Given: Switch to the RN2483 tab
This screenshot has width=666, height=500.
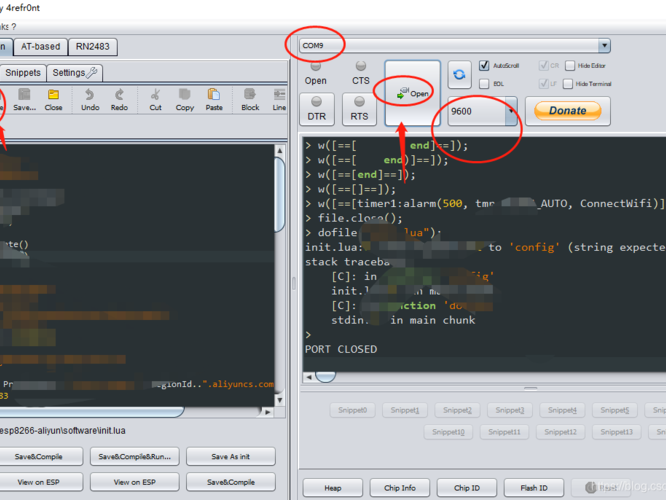Looking at the screenshot, I should pos(93,46).
